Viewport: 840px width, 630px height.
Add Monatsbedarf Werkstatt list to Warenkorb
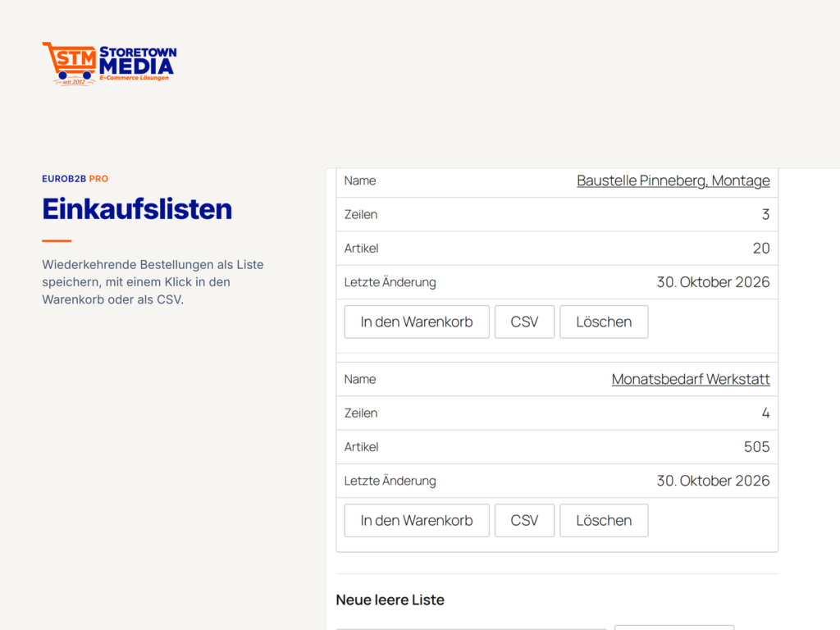pyautogui.click(x=417, y=521)
